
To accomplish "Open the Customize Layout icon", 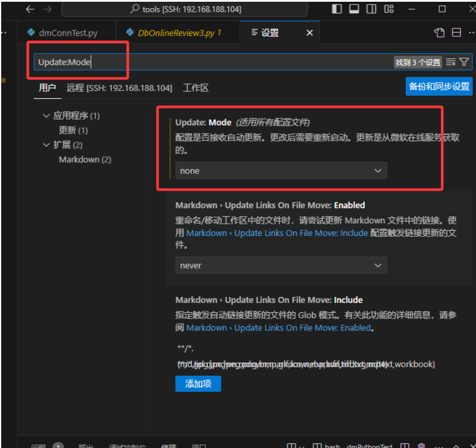I will [389, 9].
